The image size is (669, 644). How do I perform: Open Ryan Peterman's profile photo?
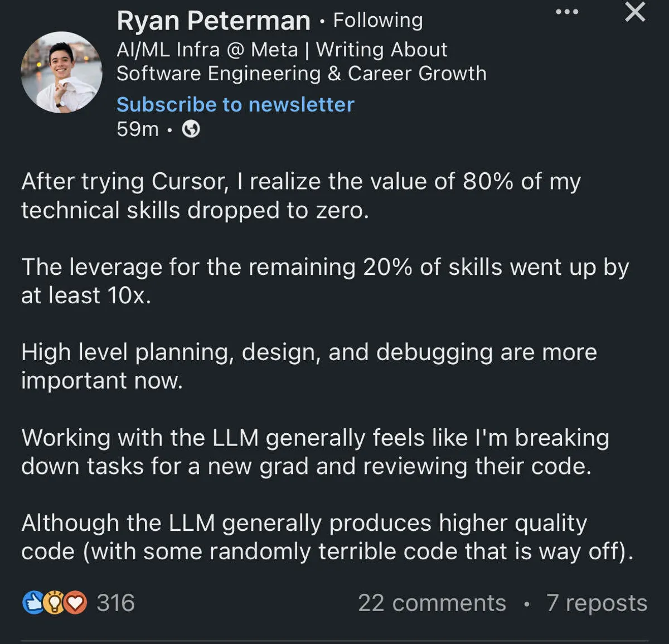tap(61, 72)
